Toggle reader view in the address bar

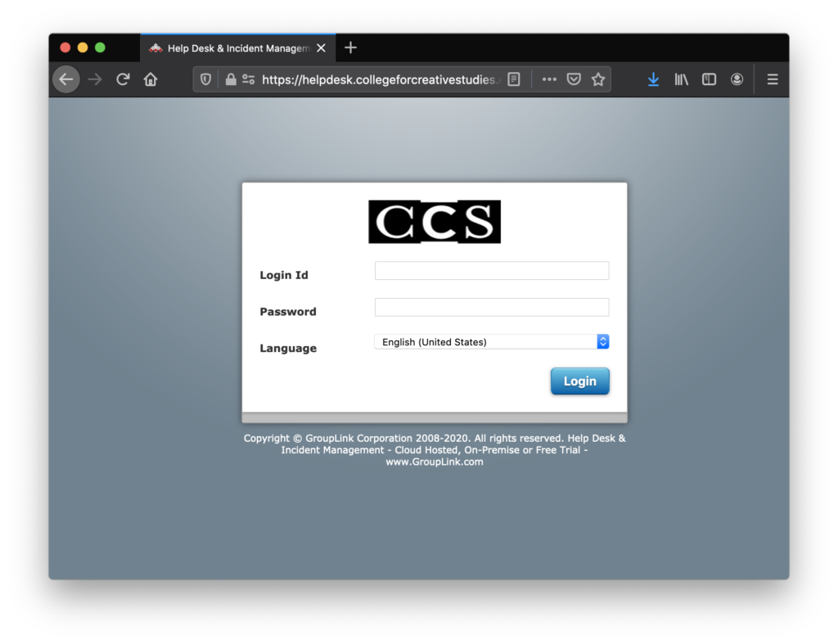point(514,79)
